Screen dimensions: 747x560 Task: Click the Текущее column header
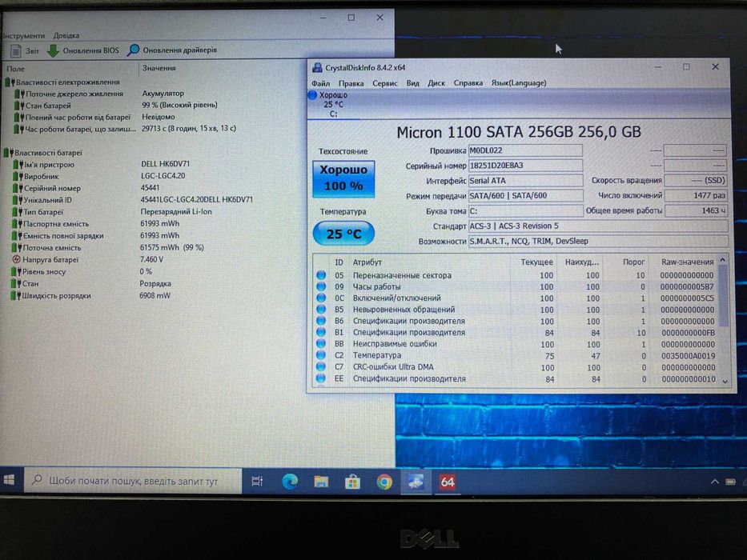[x=536, y=262]
